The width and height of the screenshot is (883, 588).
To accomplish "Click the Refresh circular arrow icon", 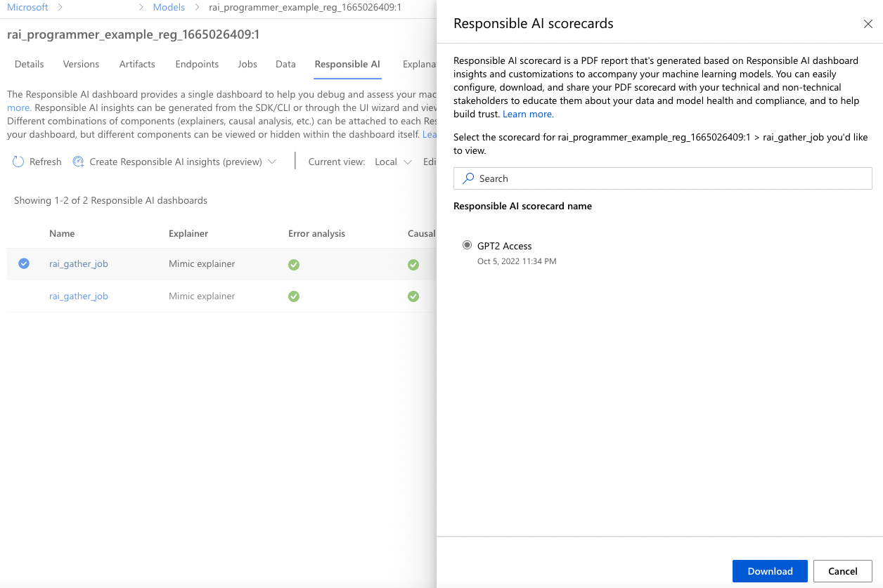I will [x=18, y=162].
